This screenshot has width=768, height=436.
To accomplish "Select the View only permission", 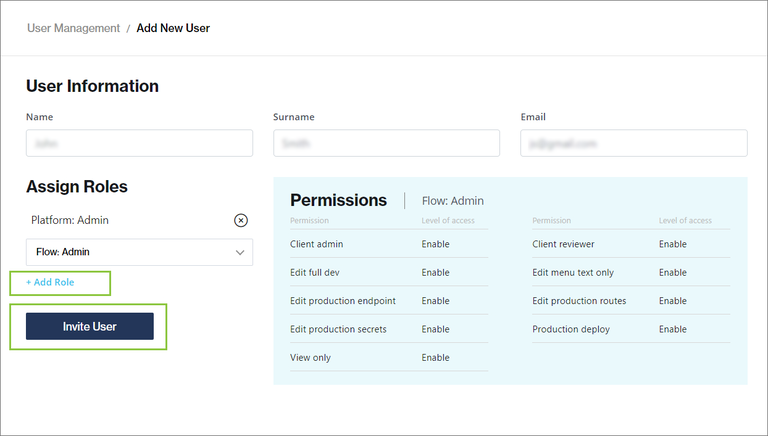I will [x=310, y=357].
